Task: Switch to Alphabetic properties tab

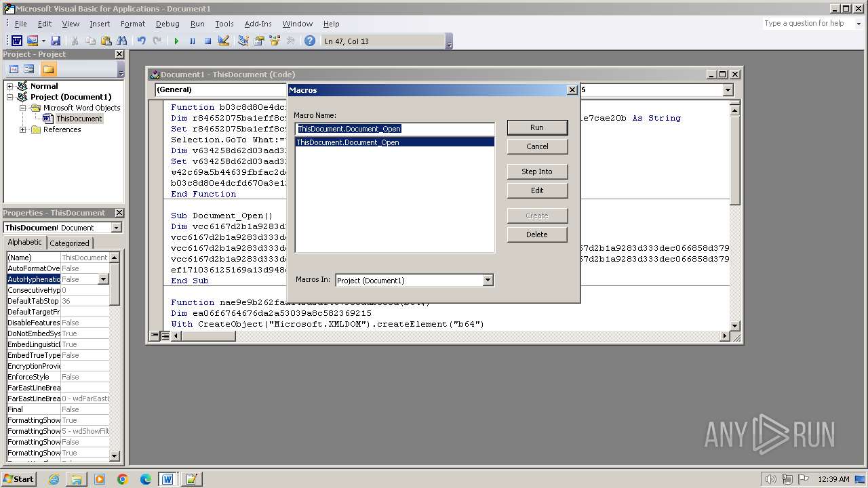Action: [25, 243]
